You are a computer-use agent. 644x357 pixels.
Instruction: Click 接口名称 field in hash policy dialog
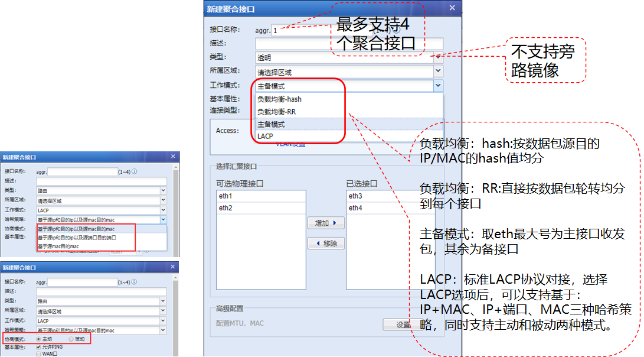[83, 171]
